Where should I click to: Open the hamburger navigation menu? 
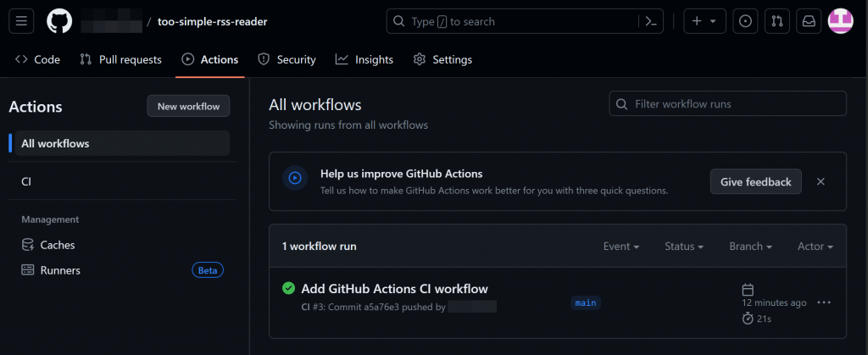21,21
